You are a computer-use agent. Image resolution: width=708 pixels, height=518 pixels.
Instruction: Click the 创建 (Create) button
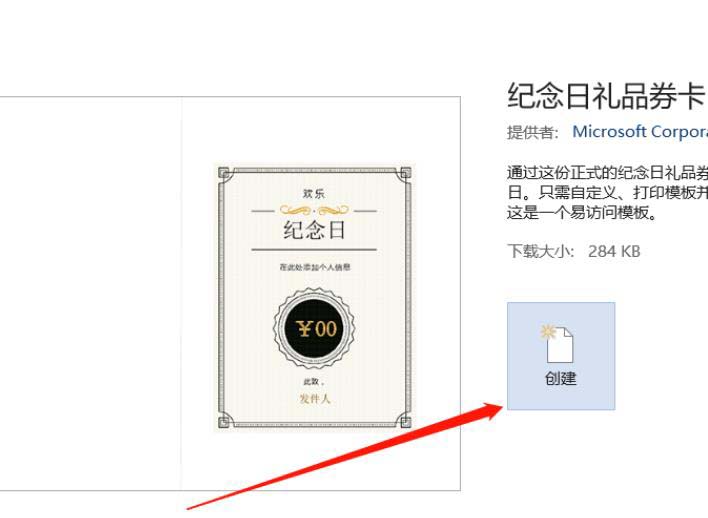click(x=561, y=356)
